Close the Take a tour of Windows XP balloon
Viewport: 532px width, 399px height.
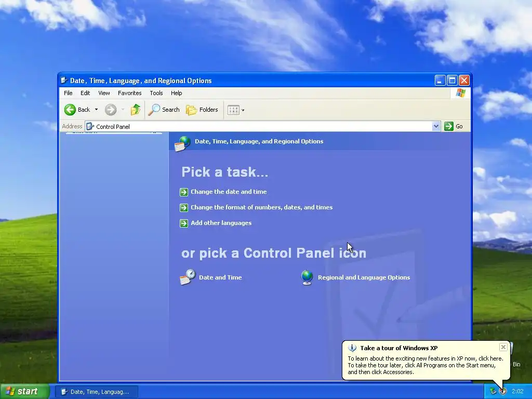click(503, 347)
